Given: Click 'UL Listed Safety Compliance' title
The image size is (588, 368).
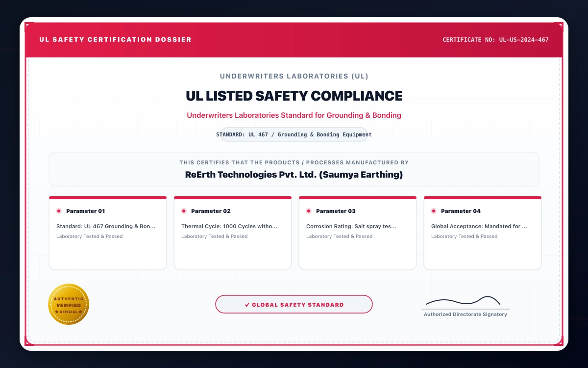Looking at the screenshot, I should coord(294,96).
